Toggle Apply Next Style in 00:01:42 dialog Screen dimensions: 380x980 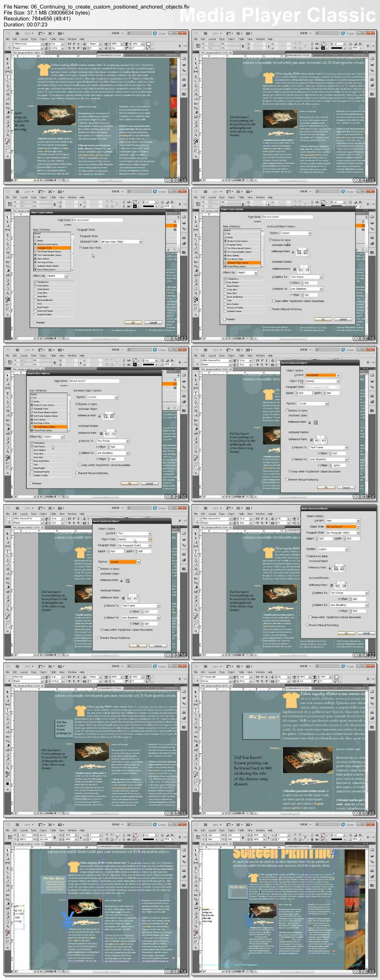(81, 248)
